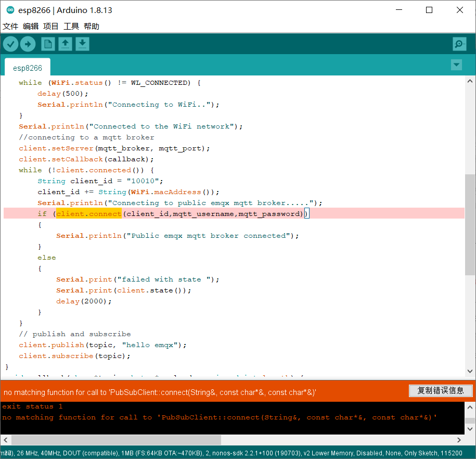Click 'Serial.print(client.state());' line
This screenshot has height=459, width=476.
124,291
